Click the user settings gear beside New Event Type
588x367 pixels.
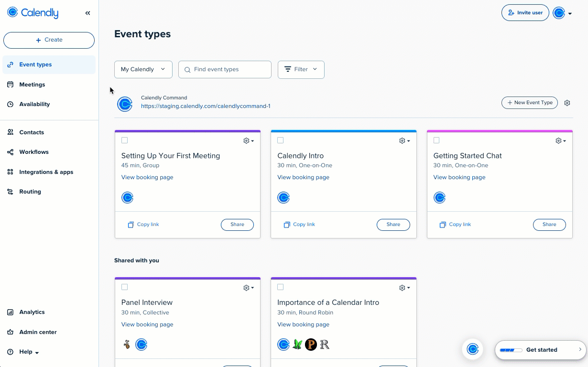[567, 103]
